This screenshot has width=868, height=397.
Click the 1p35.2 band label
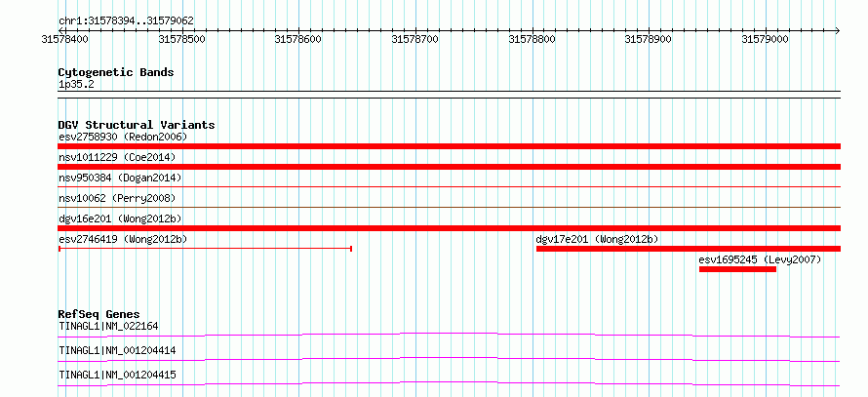click(75, 85)
